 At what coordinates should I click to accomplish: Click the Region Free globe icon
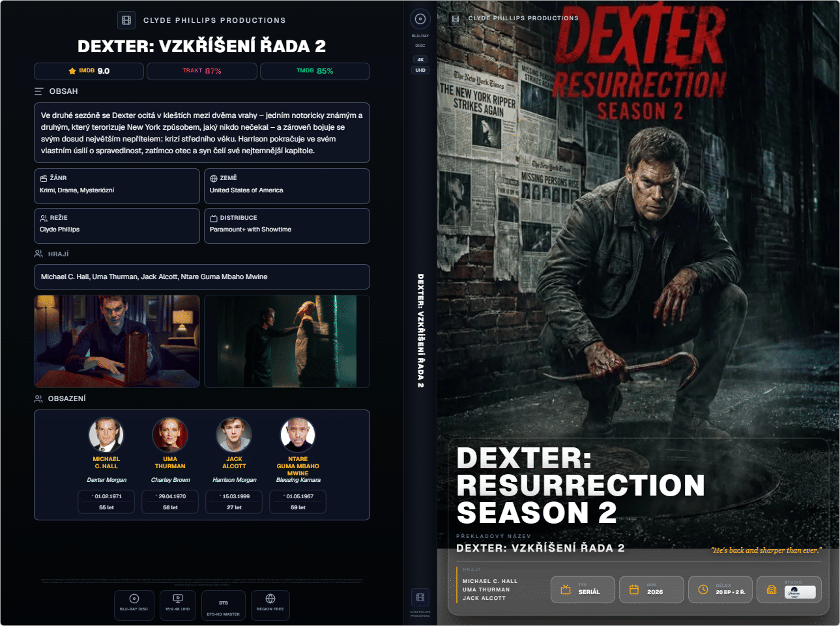[x=270, y=599]
